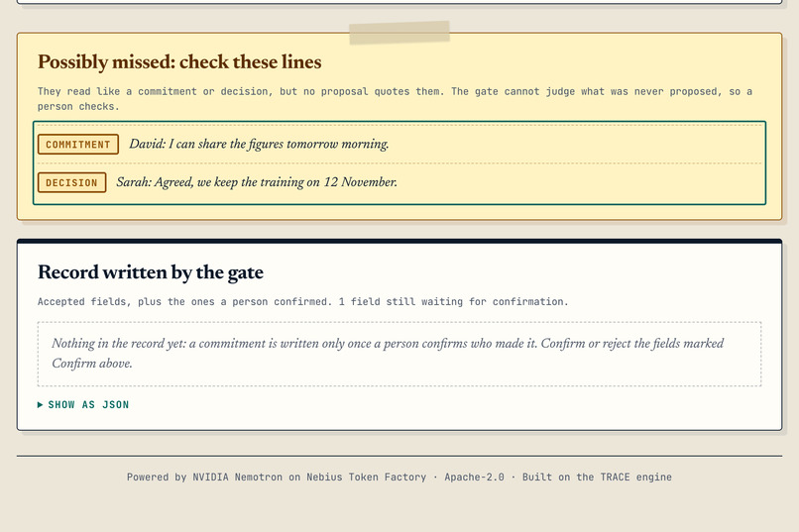
Task: Select David's line about sharing figures
Action: (x=259, y=144)
